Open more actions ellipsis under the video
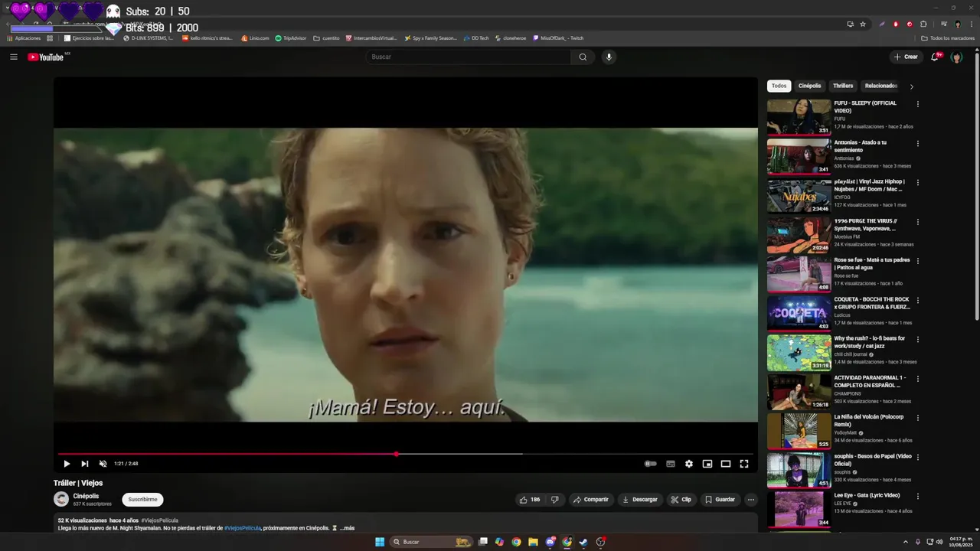 751,500
